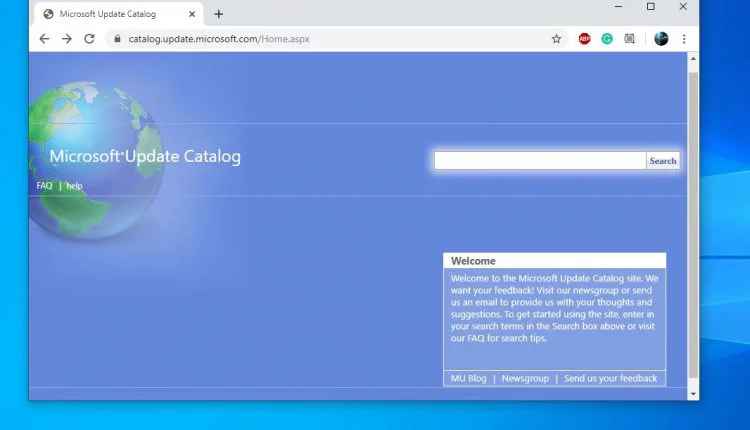This screenshot has width=750, height=430.
Task: Open a new browser tab
Action: click(219, 14)
